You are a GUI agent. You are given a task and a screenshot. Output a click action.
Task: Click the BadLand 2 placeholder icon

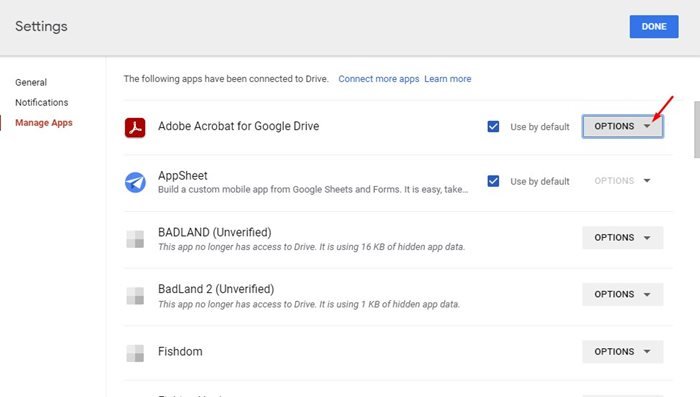tap(135, 296)
